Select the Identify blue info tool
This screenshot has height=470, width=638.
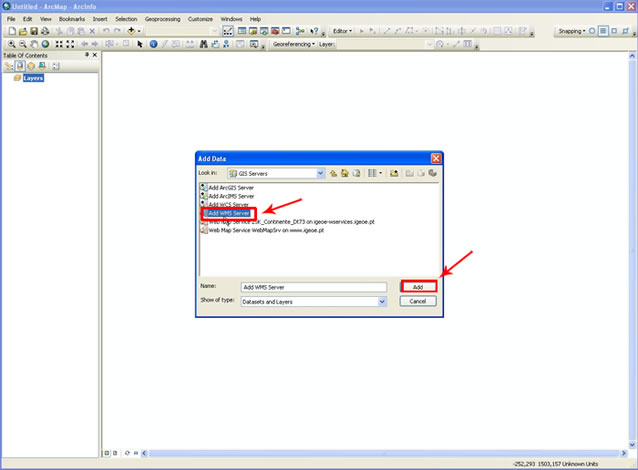pyautogui.click(x=153, y=44)
